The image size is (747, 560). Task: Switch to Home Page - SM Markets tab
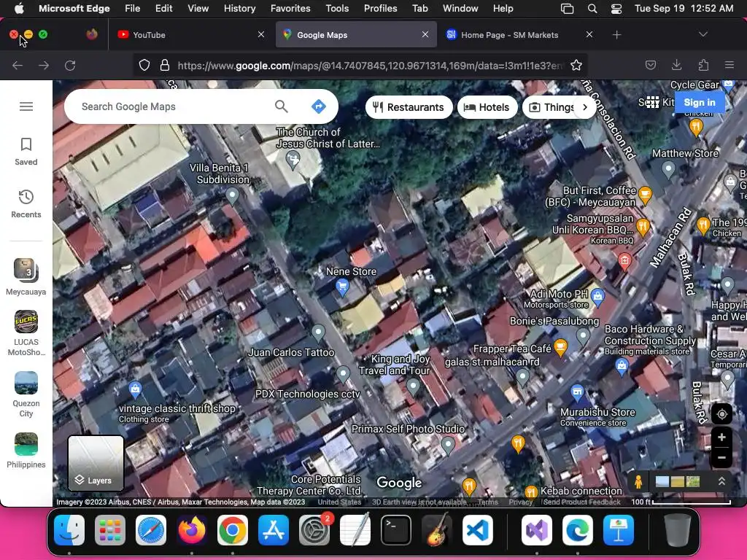518,35
